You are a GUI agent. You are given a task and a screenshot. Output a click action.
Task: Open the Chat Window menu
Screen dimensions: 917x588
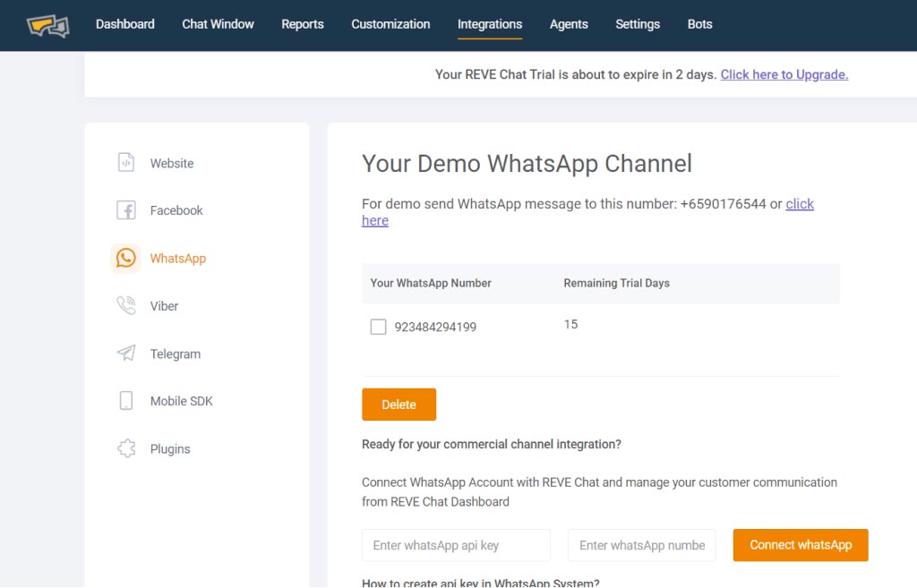pos(218,24)
